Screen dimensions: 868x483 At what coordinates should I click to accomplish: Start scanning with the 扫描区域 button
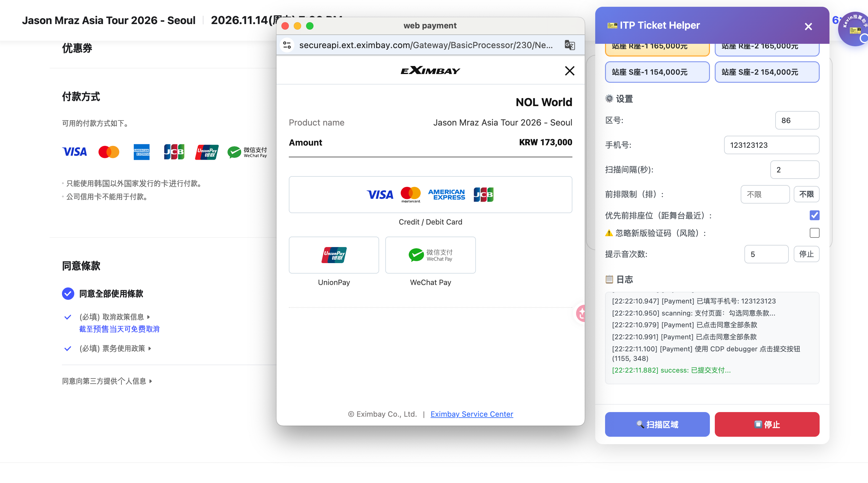tap(657, 424)
